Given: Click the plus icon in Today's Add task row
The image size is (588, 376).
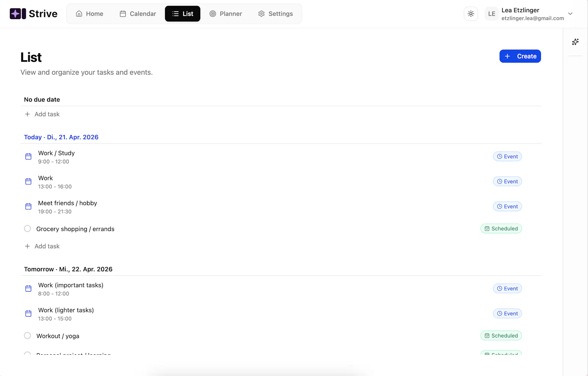Looking at the screenshot, I should 27,246.
